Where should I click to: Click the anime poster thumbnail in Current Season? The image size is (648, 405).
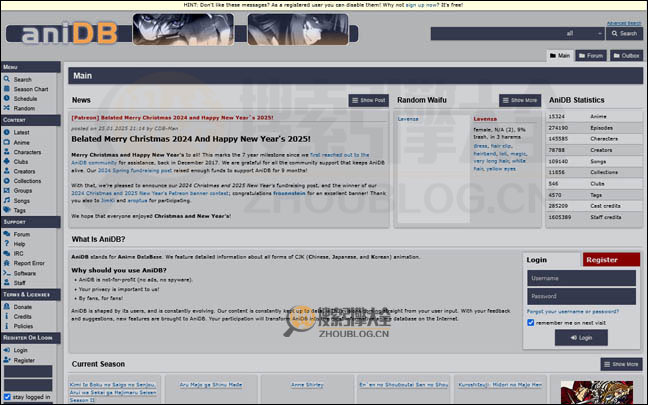pyautogui.click(x=597, y=392)
